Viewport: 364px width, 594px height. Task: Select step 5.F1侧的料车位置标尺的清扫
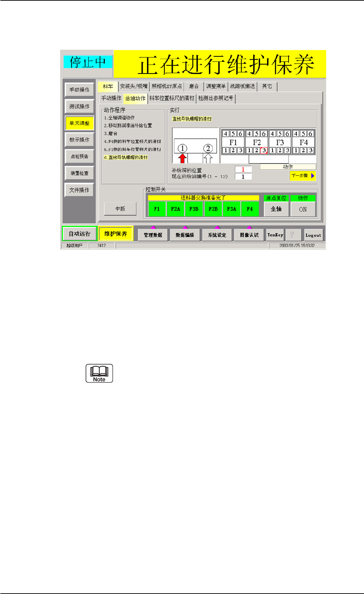click(x=132, y=149)
